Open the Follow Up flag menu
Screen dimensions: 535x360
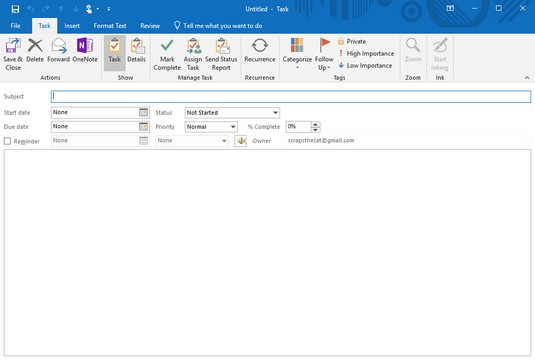[324, 55]
